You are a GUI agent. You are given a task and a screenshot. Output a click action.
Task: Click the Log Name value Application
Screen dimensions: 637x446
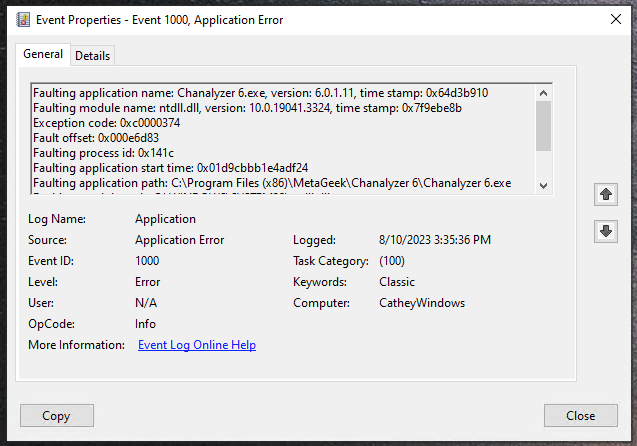[x=165, y=219]
